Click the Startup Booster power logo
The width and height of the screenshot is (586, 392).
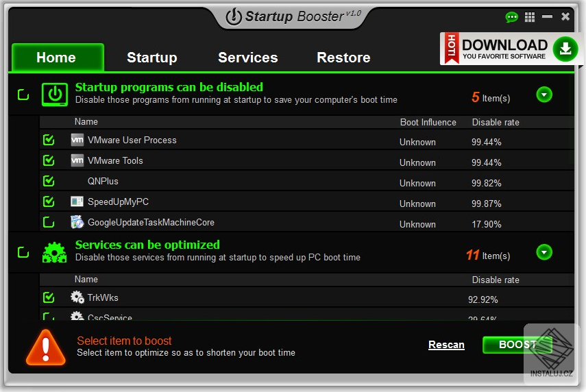click(x=234, y=17)
